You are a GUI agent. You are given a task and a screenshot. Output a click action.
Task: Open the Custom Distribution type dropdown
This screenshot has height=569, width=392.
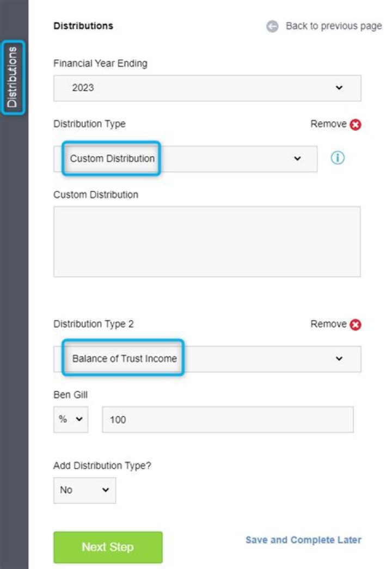click(185, 159)
